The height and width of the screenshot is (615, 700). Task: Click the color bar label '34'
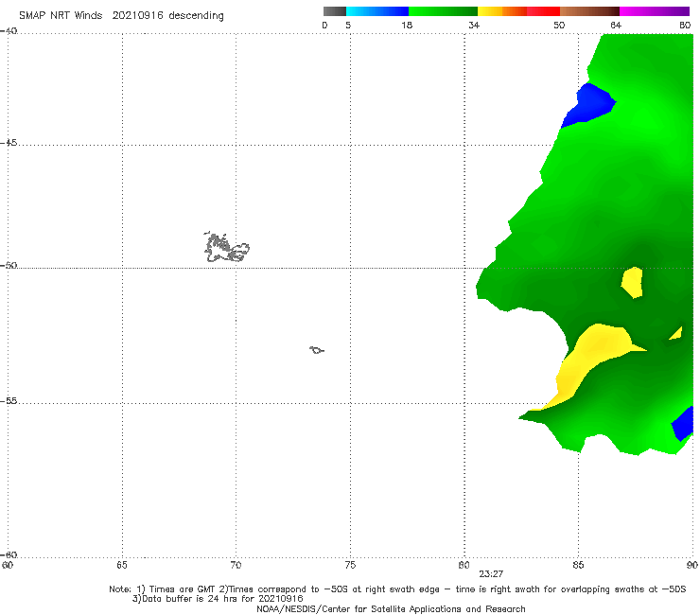[474, 25]
